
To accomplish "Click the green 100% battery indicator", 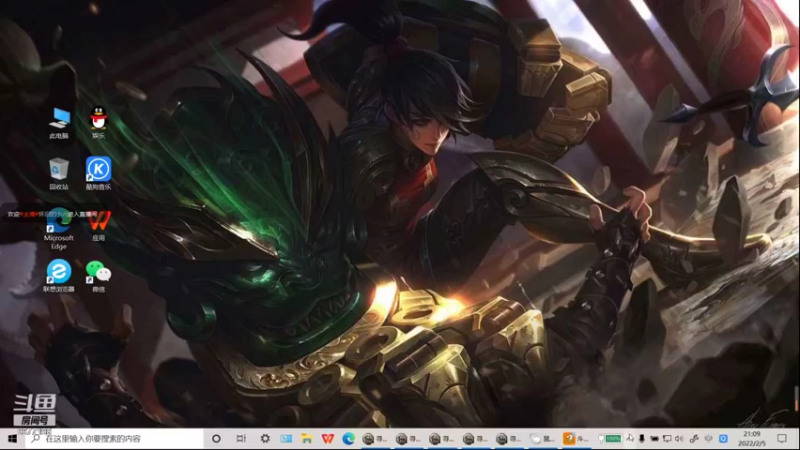I will click(613, 438).
